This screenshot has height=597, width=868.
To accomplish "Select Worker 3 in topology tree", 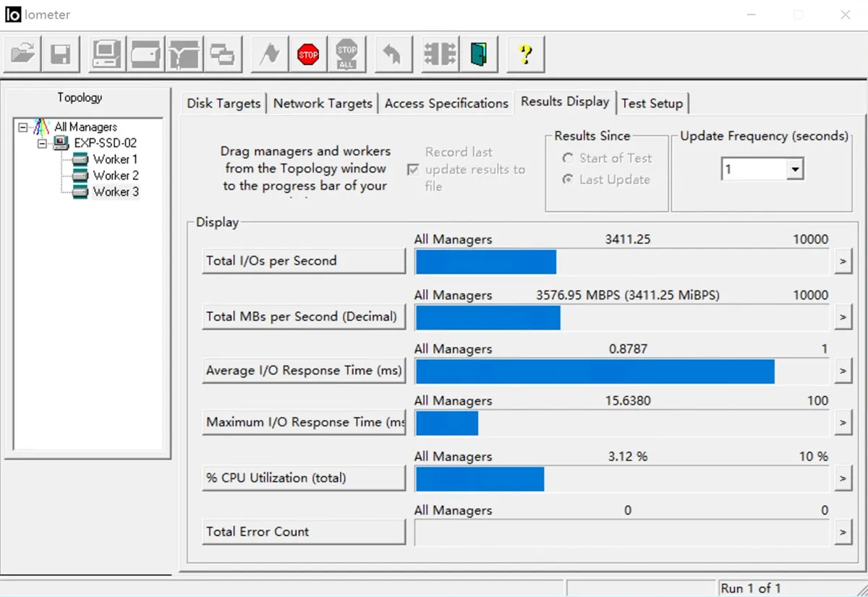I will (116, 192).
